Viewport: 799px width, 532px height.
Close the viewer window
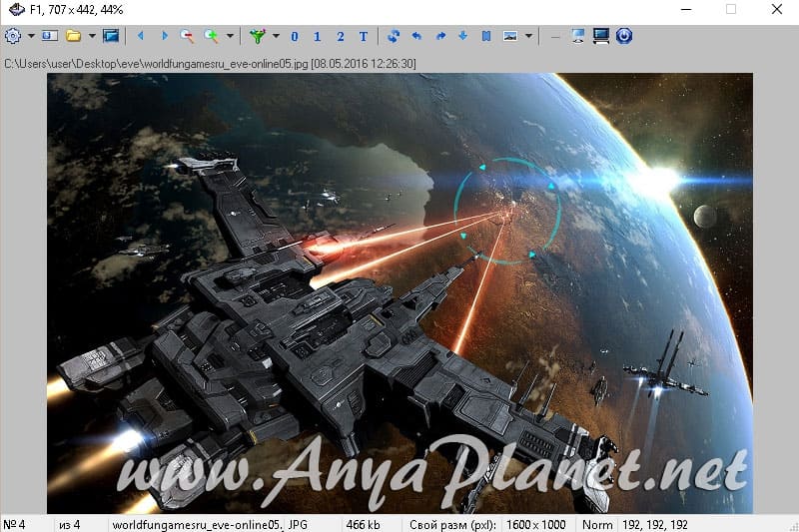777,9
